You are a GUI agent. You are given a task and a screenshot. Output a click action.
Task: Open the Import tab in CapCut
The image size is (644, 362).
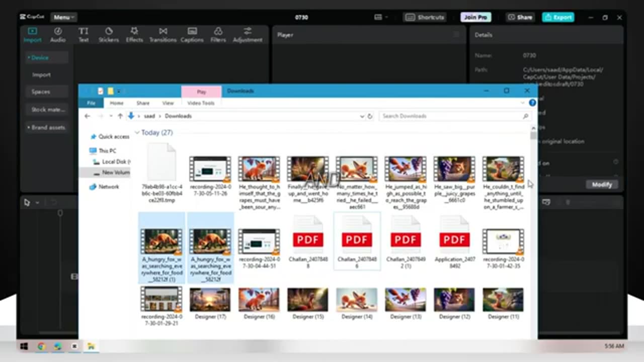click(32, 35)
